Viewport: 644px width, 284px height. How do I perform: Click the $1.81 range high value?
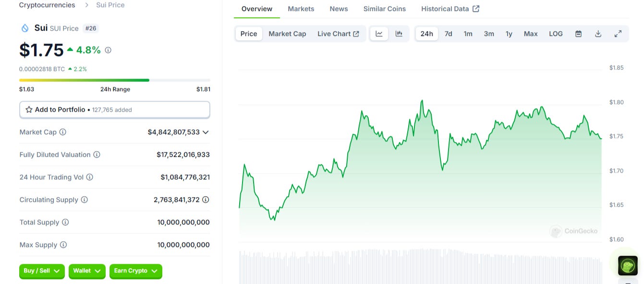203,89
